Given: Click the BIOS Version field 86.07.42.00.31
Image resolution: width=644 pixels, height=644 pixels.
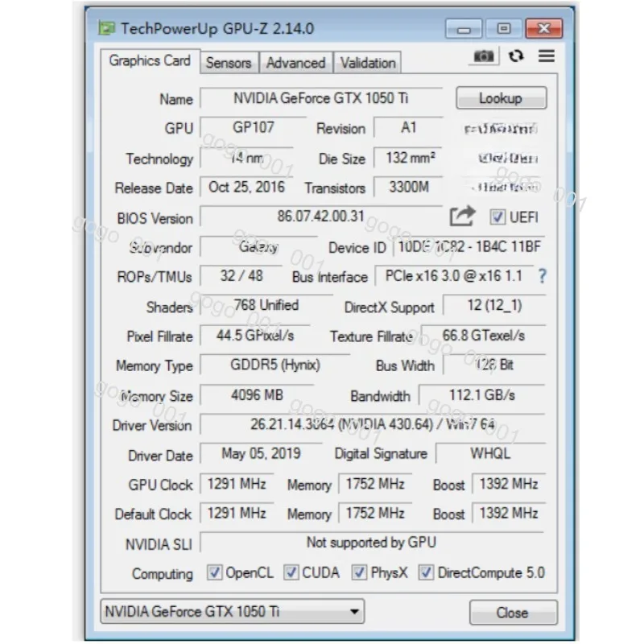Looking at the screenshot, I should click(x=321, y=216).
